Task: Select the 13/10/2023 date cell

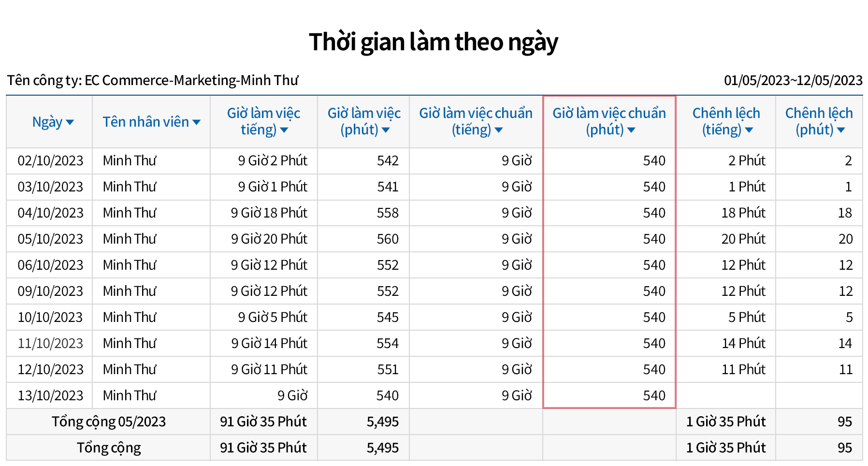Action: (x=50, y=395)
